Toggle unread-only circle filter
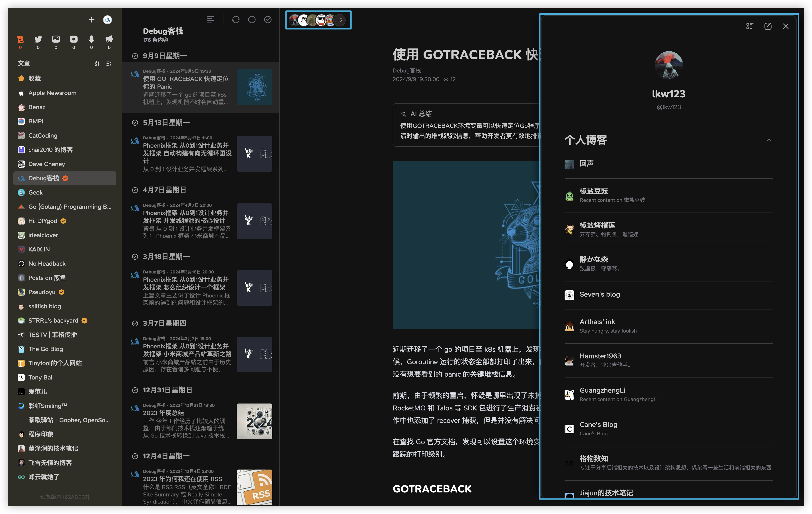Screen dimensions: 812x514 [x=252, y=20]
